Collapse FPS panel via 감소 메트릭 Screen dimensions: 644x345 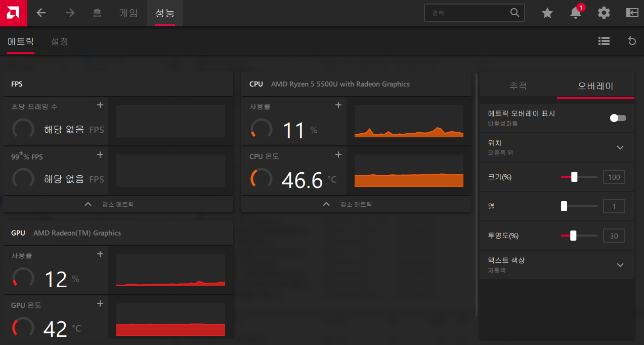tap(118, 204)
